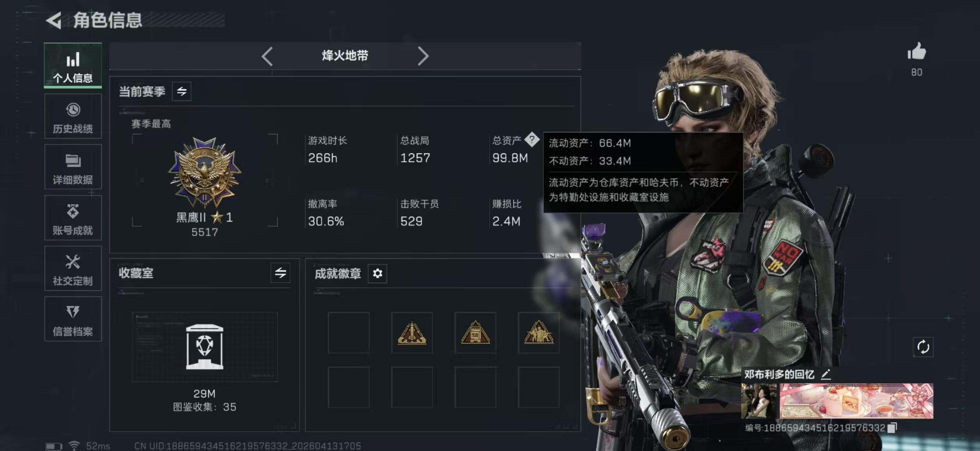Image resolution: width=980 pixels, height=451 pixels.
Task: Select the 历史战绩 sidebar tab
Action: click(x=73, y=116)
